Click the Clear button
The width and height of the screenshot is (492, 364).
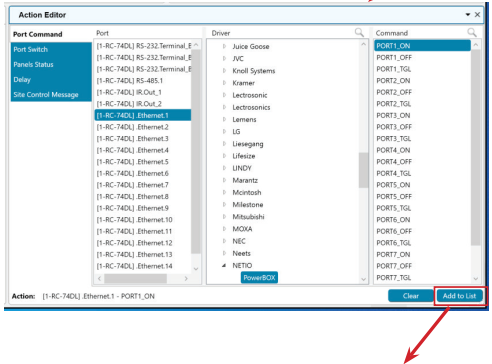(411, 296)
